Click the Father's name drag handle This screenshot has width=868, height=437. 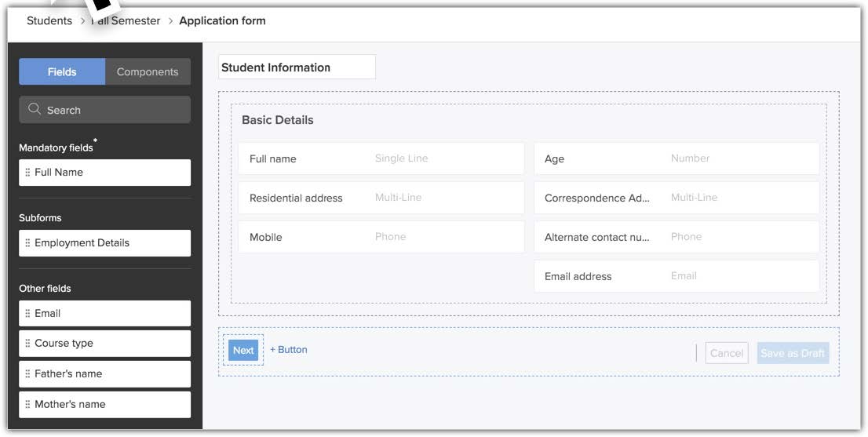(x=27, y=374)
